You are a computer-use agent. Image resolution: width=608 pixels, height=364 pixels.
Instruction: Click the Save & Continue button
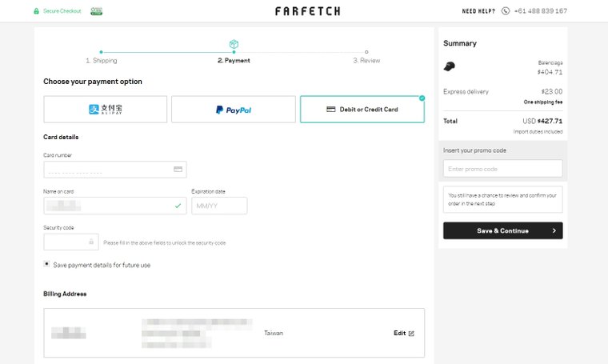[x=503, y=230]
